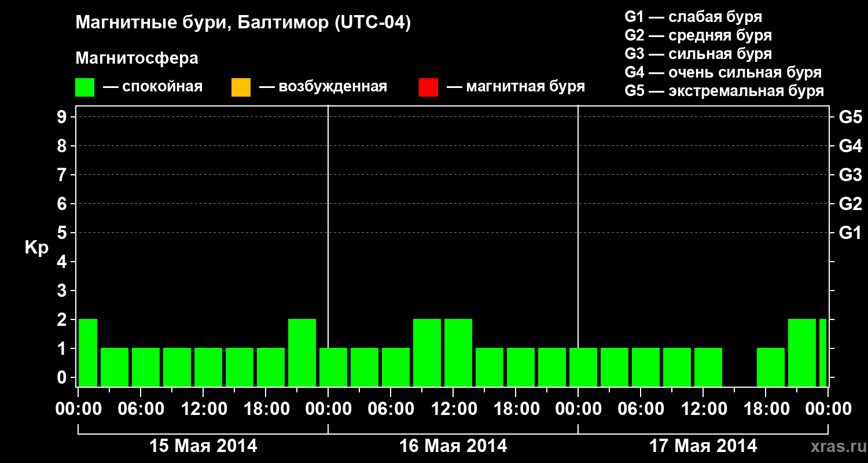Click the 'G3' label on right axis
This screenshot has width=868, height=463.
pyautogui.click(x=851, y=175)
